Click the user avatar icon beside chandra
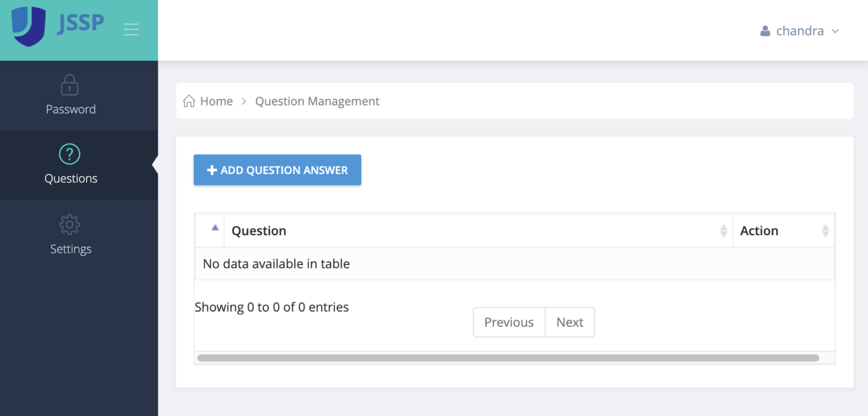Viewport: 868px width, 416px height. point(765,31)
